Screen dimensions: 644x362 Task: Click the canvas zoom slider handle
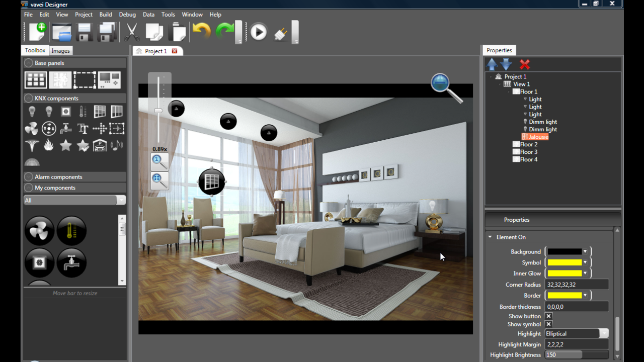point(158,110)
